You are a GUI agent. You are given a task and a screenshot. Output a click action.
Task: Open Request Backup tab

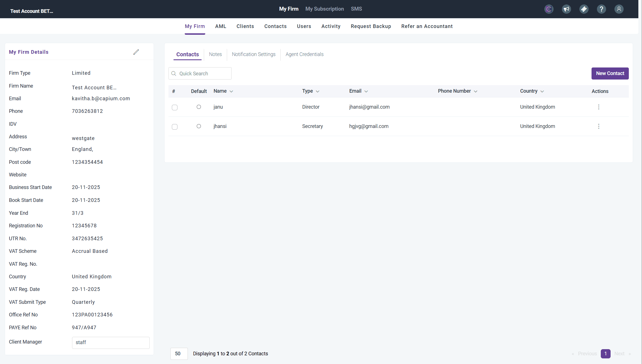point(371,26)
